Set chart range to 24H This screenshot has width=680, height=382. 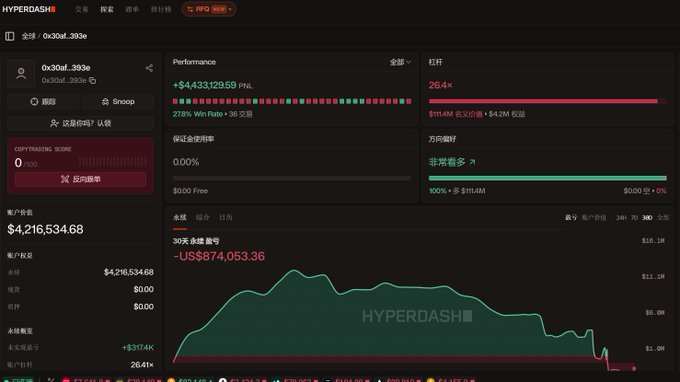[x=621, y=217]
